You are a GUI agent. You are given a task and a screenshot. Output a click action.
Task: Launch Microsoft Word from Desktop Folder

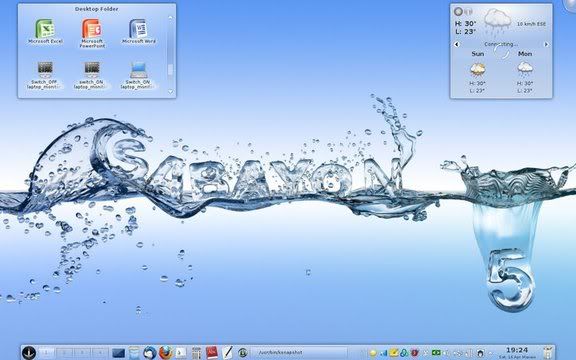(138, 32)
